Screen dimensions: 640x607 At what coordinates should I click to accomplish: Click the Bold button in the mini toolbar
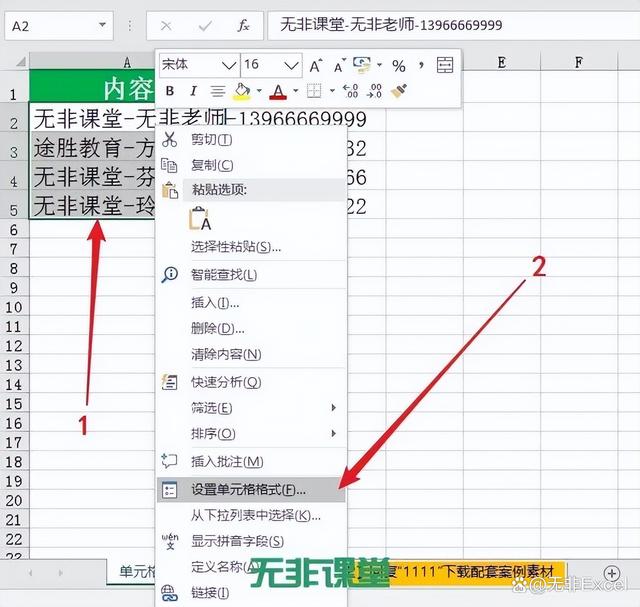tap(170, 91)
